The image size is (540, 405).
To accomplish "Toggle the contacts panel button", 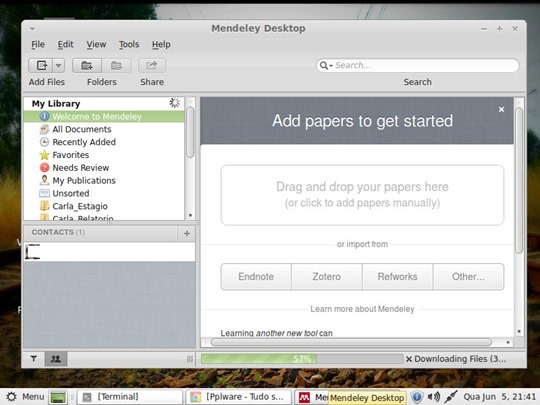I will tap(56, 359).
